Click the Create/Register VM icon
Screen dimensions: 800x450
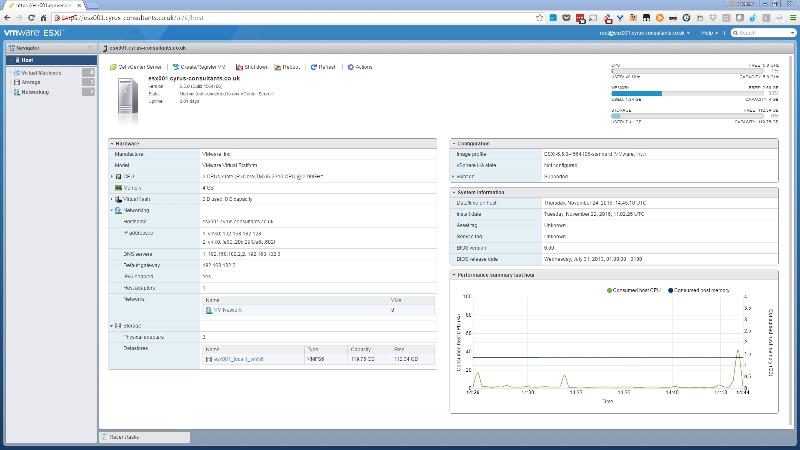(x=176, y=67)
